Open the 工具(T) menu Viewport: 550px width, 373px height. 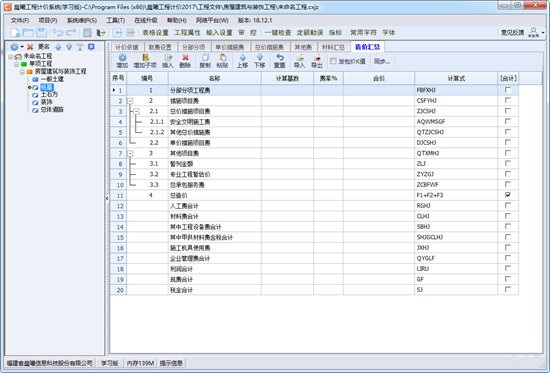(x=116, y=20)
